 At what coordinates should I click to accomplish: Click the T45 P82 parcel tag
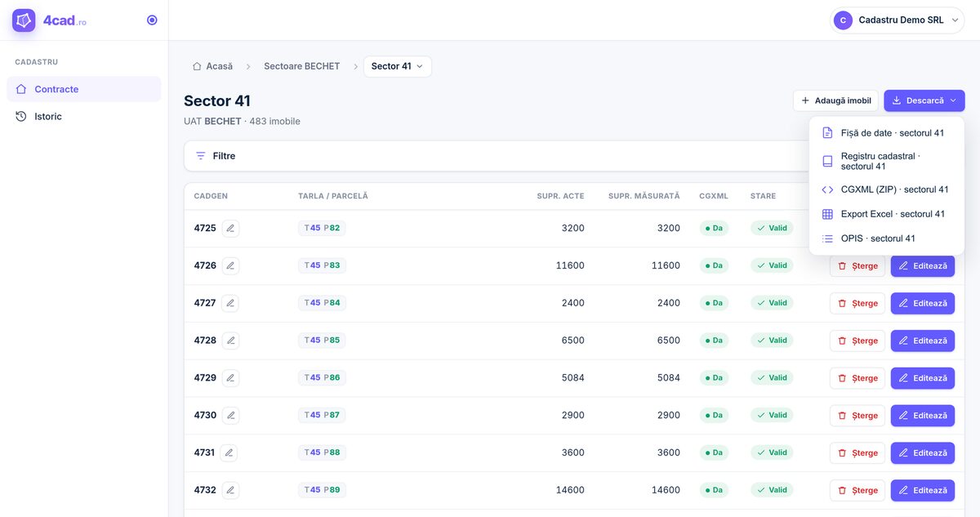322,228
